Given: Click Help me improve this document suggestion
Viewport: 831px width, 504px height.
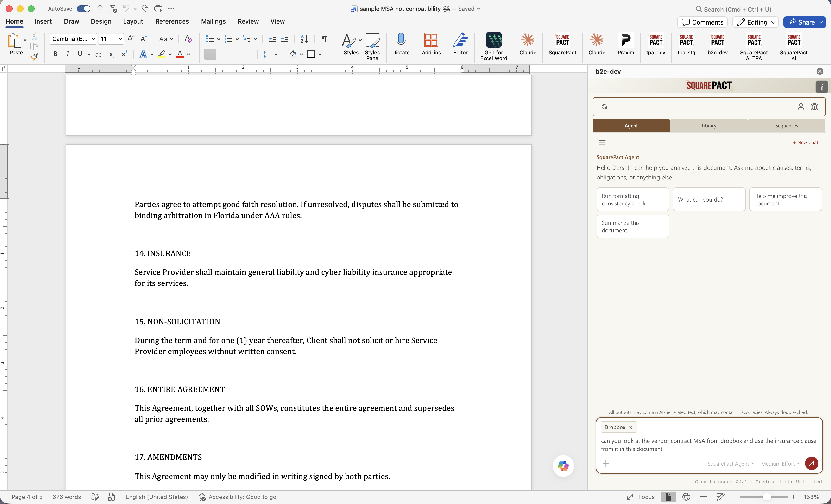Looking at the screenshot, I should [x=785, y=199].
